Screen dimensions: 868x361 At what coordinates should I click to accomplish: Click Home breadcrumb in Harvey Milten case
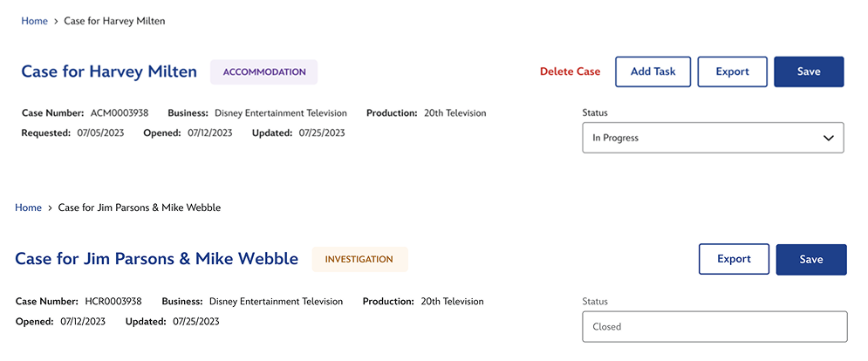pos(34,21)
